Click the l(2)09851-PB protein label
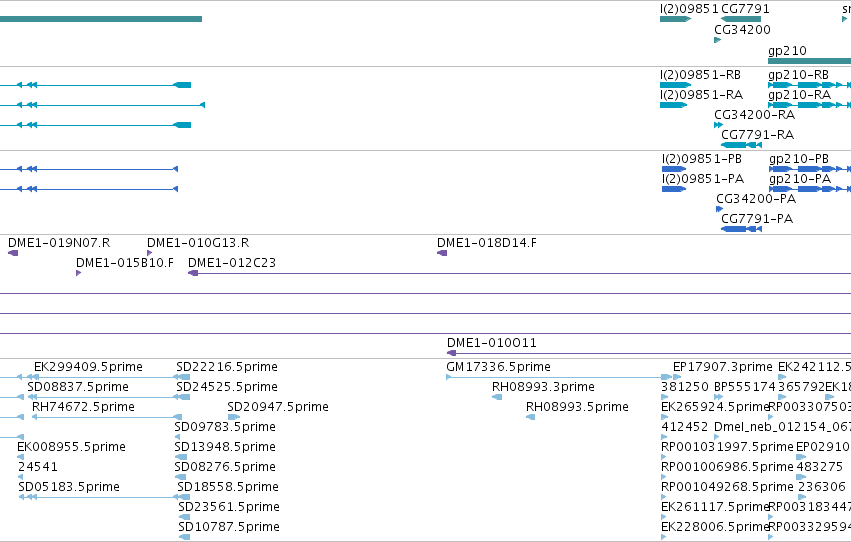The width and height of the screenshot is (851, 542). coord(702,159)
